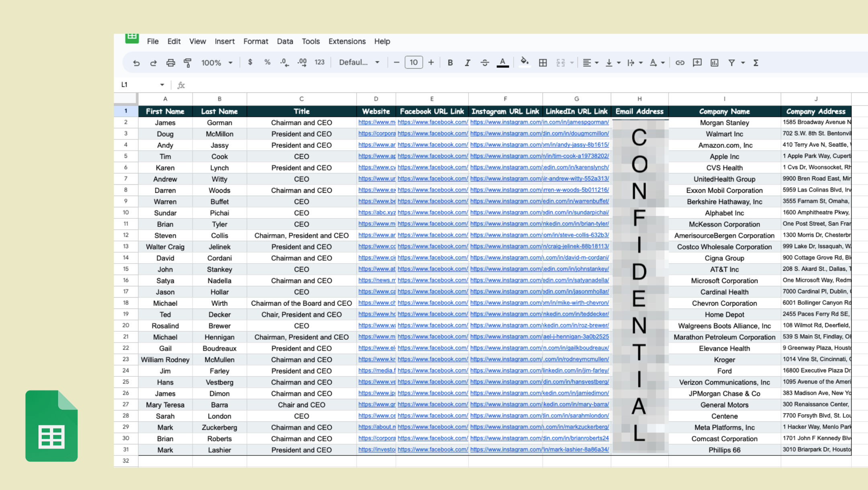
Task: Click the print icon
Action: (x=170, y=63)
